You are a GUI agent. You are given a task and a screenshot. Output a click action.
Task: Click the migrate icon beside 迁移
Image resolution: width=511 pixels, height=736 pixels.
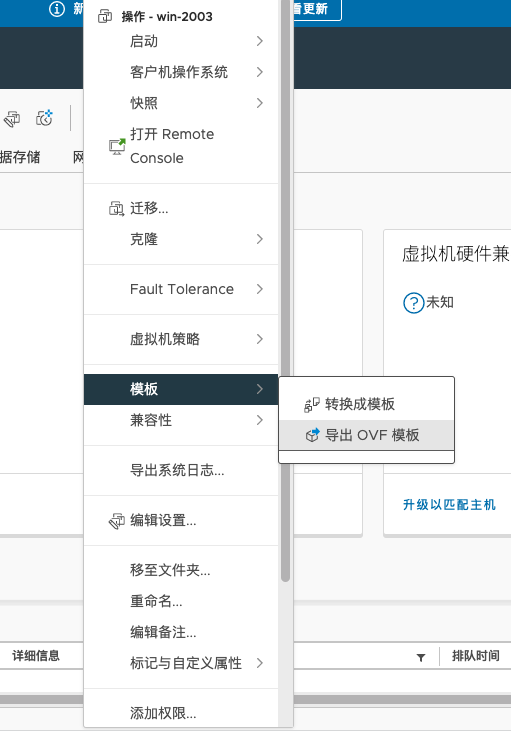point(116,208)
